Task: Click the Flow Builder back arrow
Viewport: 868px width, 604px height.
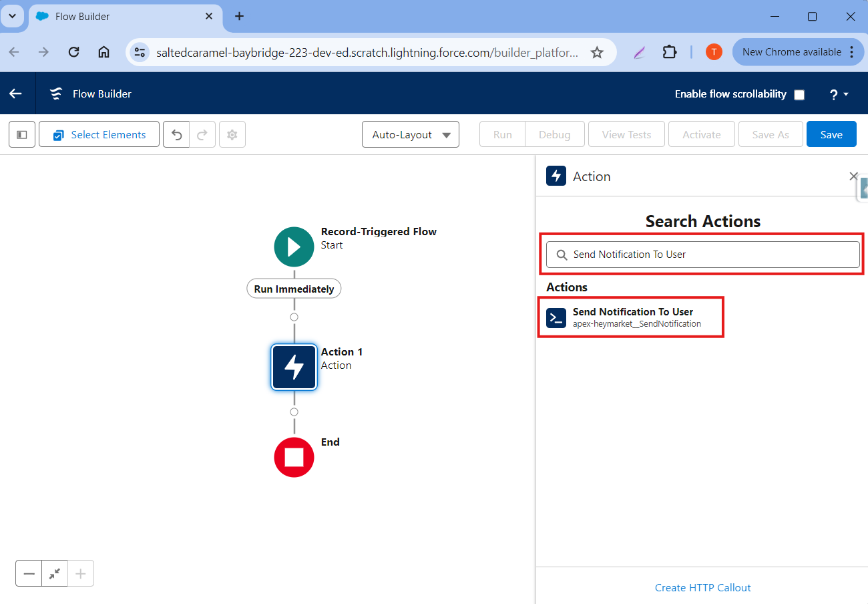Action: (x=15, y=94)
